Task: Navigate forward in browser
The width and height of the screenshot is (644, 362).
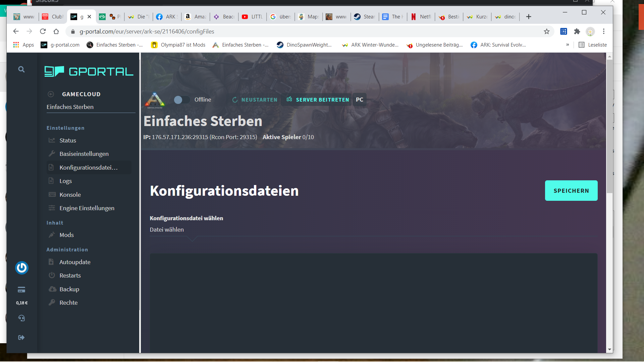Action: [x=29, y=32]
